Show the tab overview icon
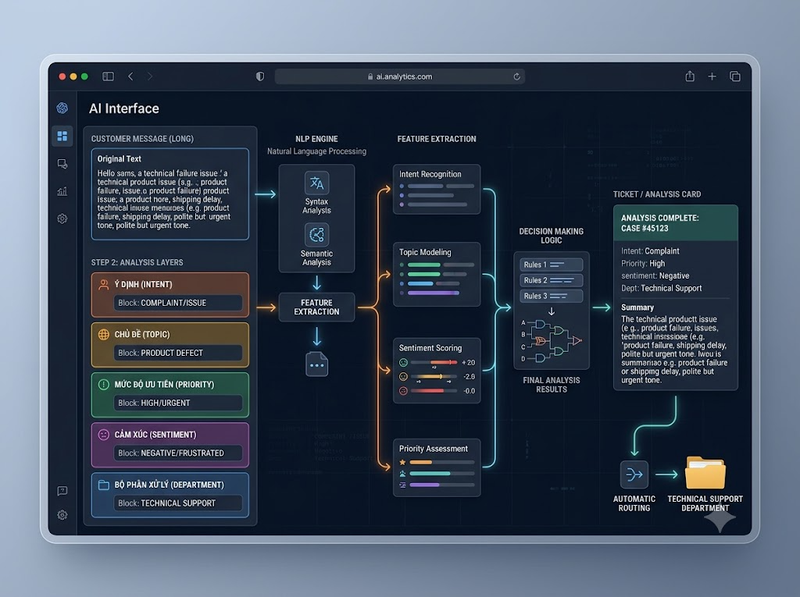 pos(735,77)
